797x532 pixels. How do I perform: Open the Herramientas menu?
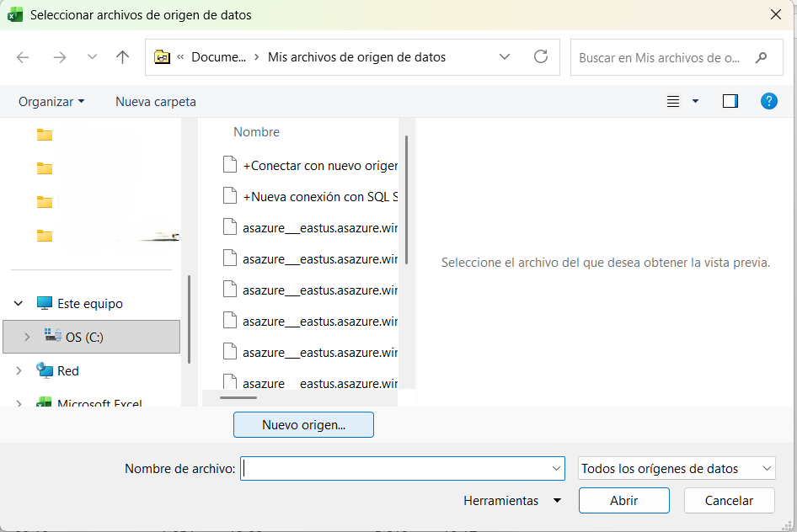511,501
